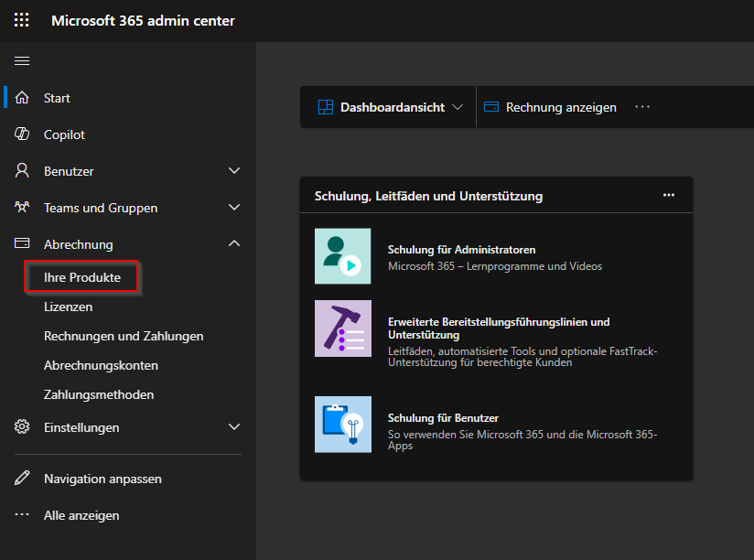Image resolution: width=754 pixels, height=560 pixels.
Task: Open more toolbar commands ellipsis
Action: coord(642,107)
